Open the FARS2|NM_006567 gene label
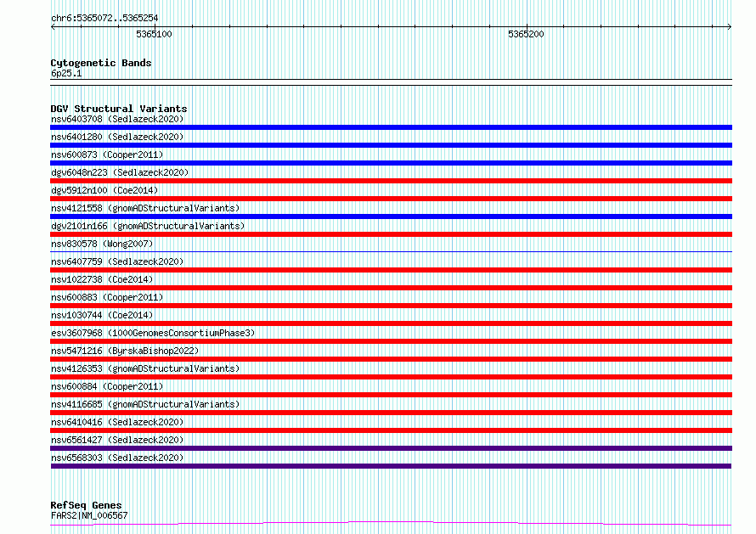 tap(89, 515)
